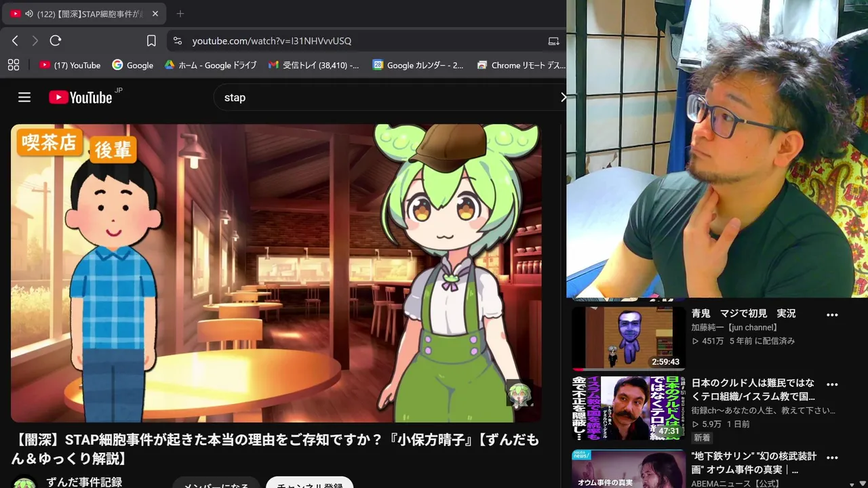Image resolution: width=868 pixels, height=488 pixels.
Task: Click the main video player
Action: click(276, 273)
